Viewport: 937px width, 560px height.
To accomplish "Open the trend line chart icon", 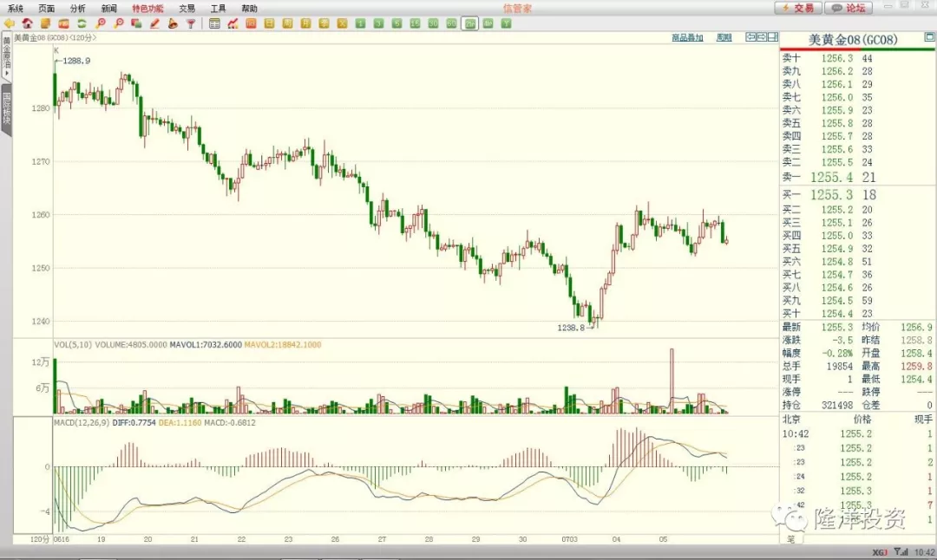I will (x=233, y=23).
